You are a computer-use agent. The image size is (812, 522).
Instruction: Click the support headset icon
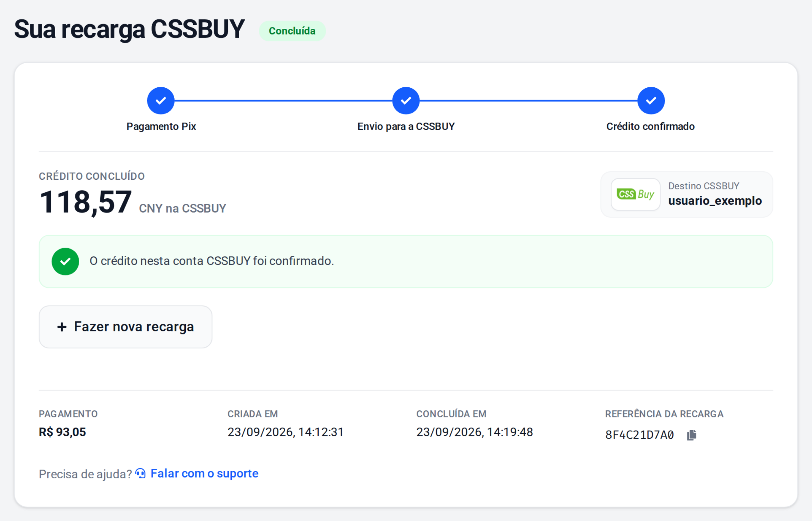(141, 473)
